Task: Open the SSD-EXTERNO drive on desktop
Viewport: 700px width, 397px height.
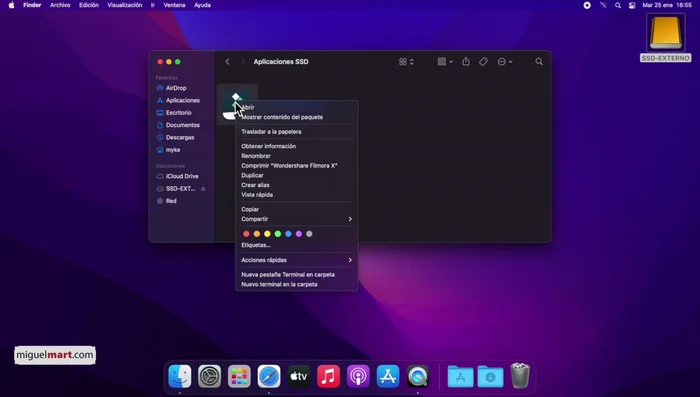Action: (x=666, y=38)
